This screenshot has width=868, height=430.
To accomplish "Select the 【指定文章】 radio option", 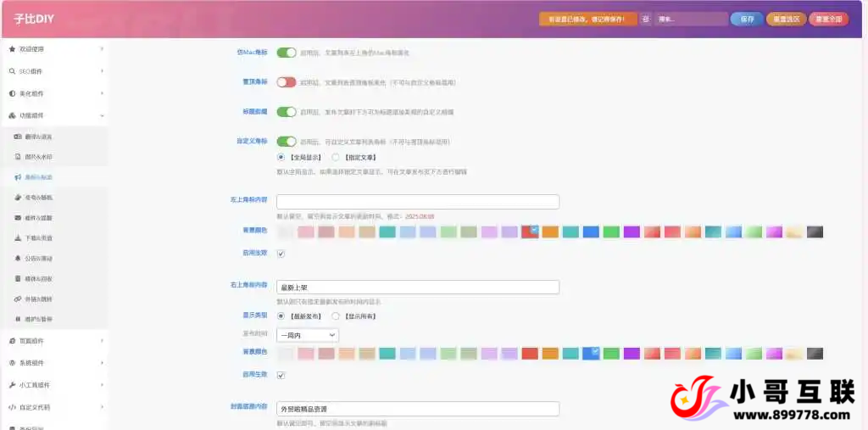I will [x=336, y=157].
